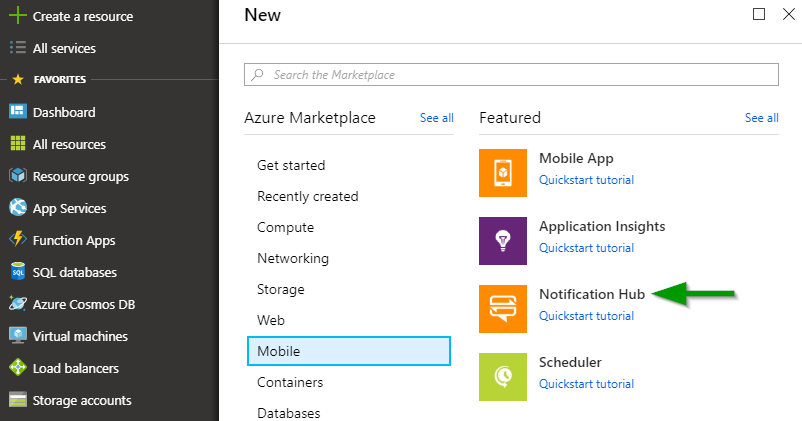Click the Resource groups label
This screenshot has height=421, width=802.
tap(81, 177)
